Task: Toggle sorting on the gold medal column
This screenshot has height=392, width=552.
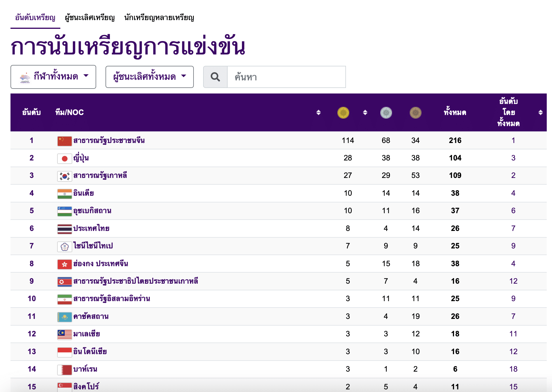Action: 365,113
